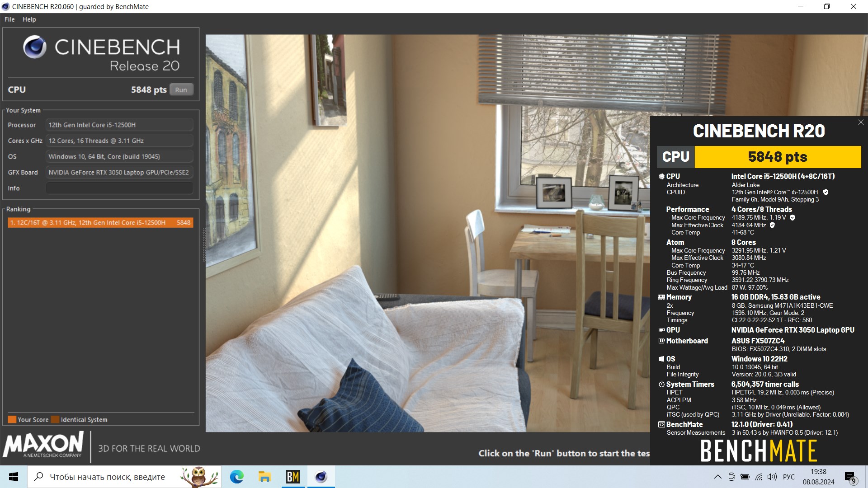The height and width of the screenshot is (488, 868).
Task: Open the volume speaker tray icon
Action: 772,477
